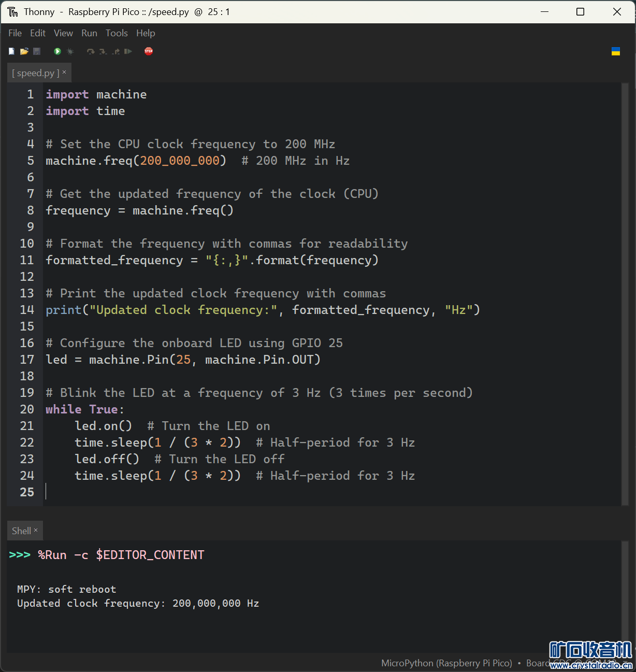Open the Run menu
The width and height of the screenshot is (636, 672).
click(x=89, y=33)
